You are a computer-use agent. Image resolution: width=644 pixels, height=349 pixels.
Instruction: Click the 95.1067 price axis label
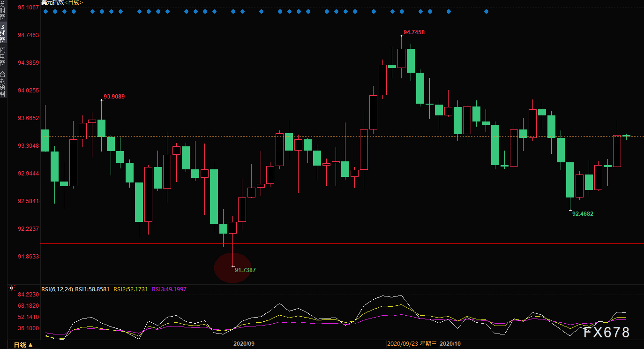tap(28, 7)
